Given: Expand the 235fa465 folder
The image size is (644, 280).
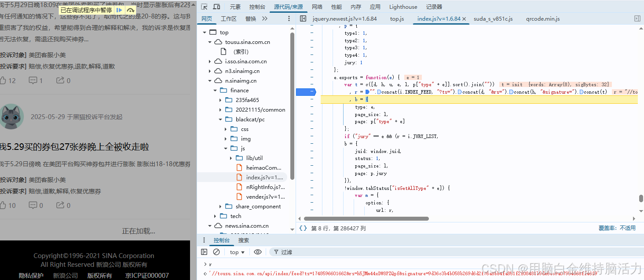Looking at the screenshot, I should pos(220,100).
